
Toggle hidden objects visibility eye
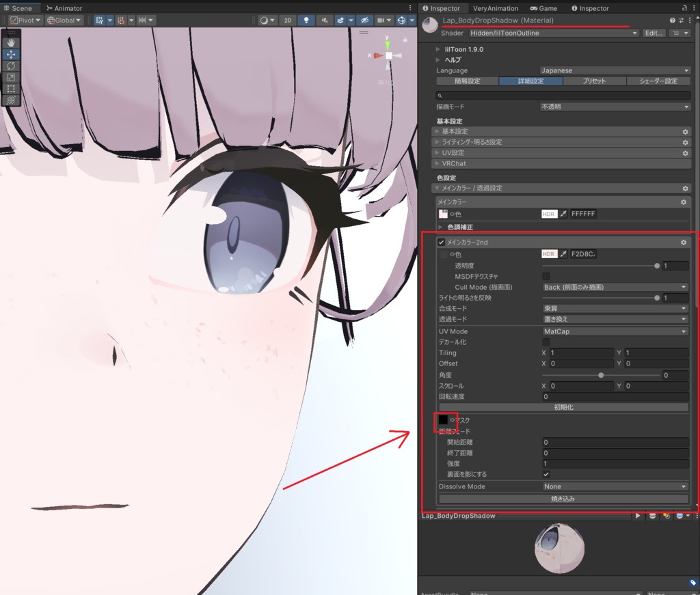pyautogui.click(x=365, y=20)
